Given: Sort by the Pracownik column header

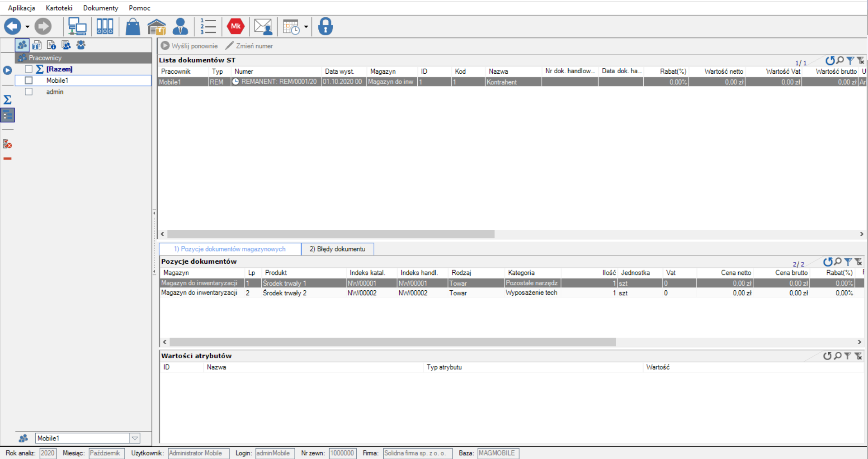Looking at the screenshot, I should (184, 71).
